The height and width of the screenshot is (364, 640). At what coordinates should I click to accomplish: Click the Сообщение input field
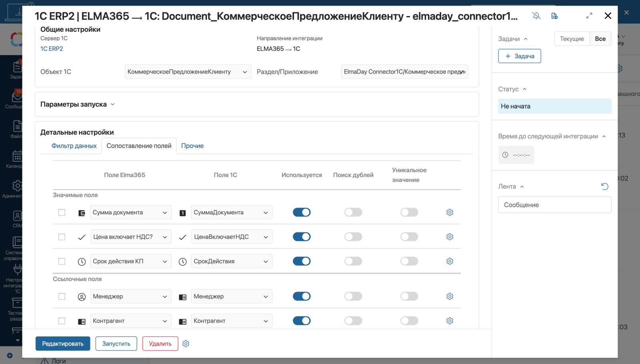pos(554,205)
